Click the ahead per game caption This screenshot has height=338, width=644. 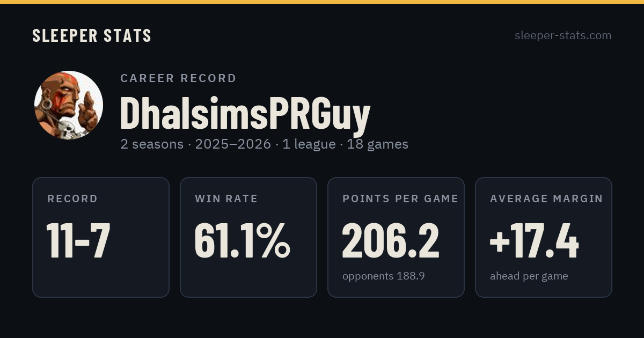[529, 276]
